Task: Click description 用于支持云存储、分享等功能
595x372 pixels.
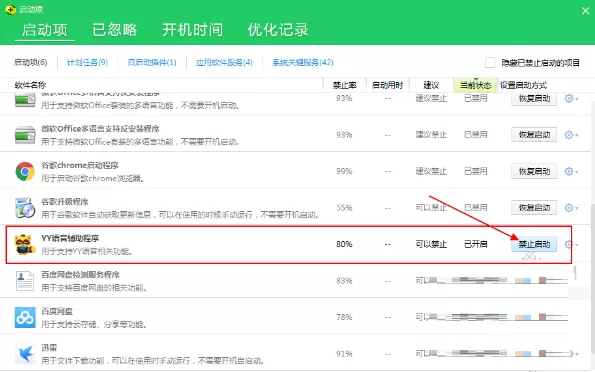Action: pos(94,325)
